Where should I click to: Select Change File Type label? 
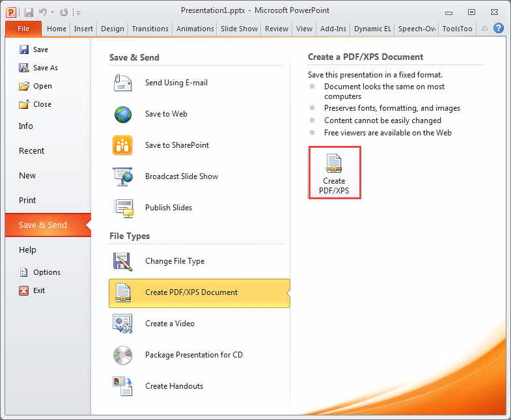click(175, 262)
